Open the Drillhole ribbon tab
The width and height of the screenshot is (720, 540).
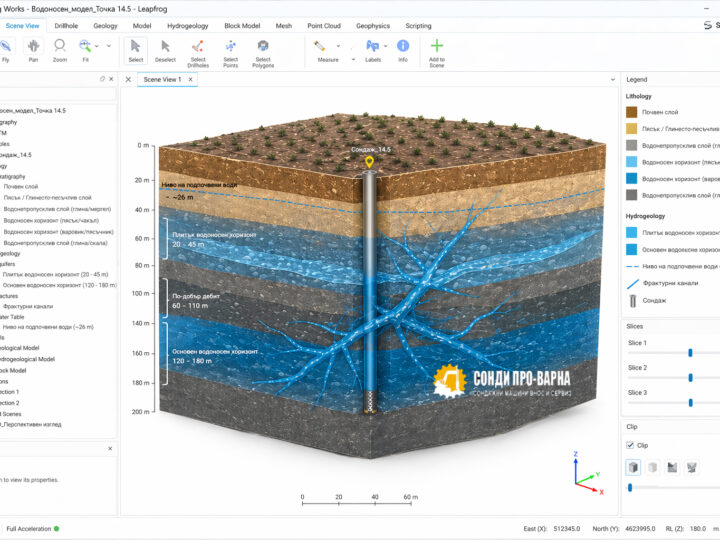pos(66,26)
